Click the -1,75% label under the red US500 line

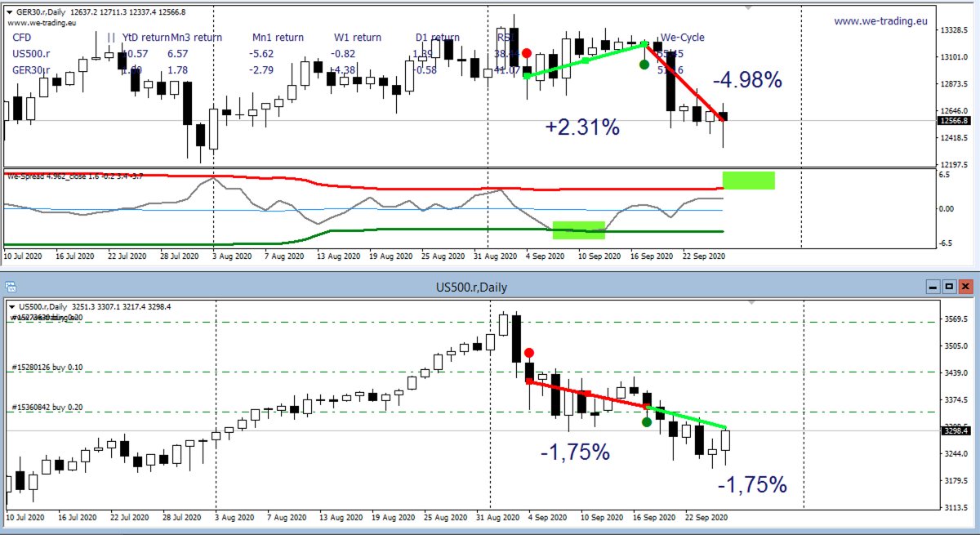(575, 452)
